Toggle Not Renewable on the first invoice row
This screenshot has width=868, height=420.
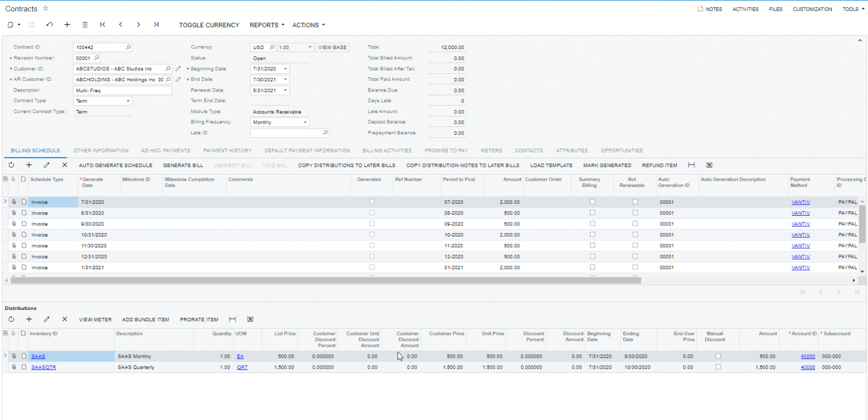point(635,202)
